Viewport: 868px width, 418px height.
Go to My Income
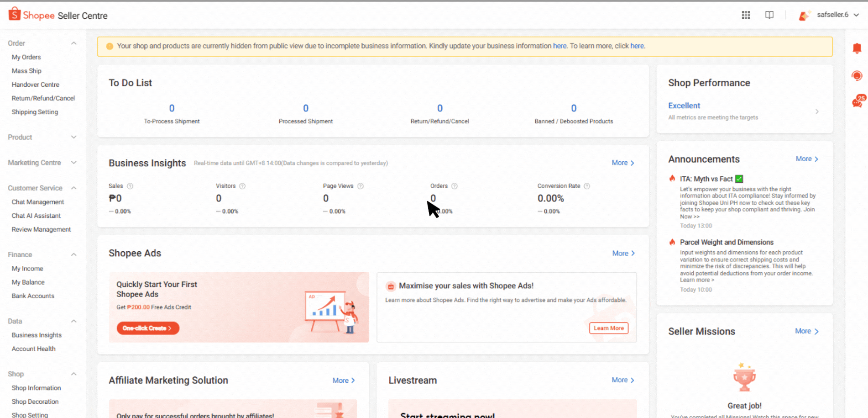[x=27, y=269]
